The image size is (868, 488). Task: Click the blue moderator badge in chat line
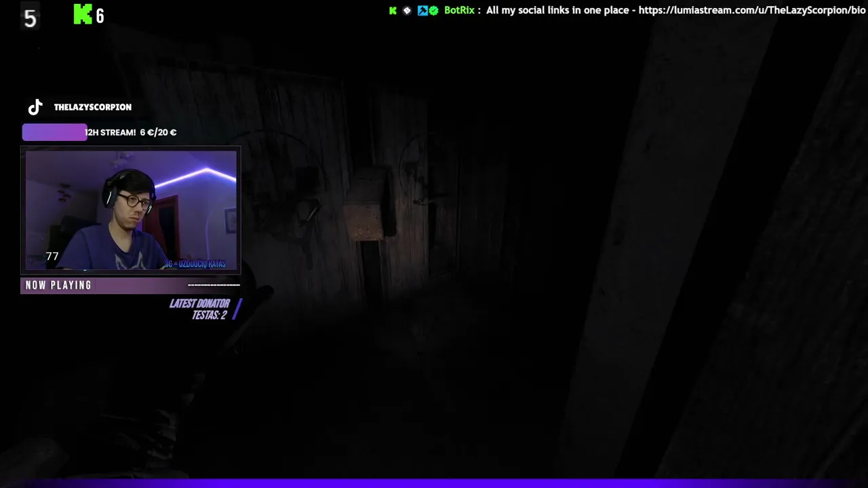422,10
